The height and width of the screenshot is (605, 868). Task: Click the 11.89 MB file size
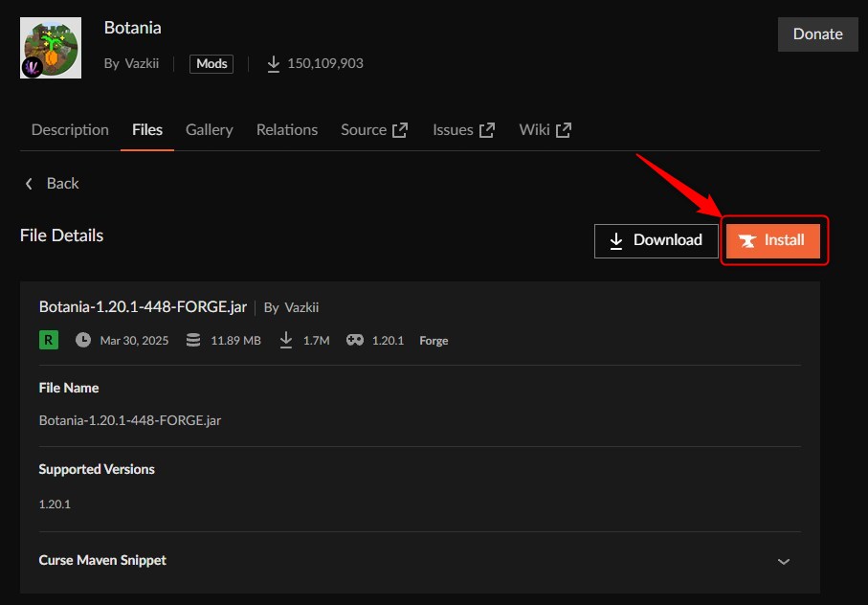(235, 341)
